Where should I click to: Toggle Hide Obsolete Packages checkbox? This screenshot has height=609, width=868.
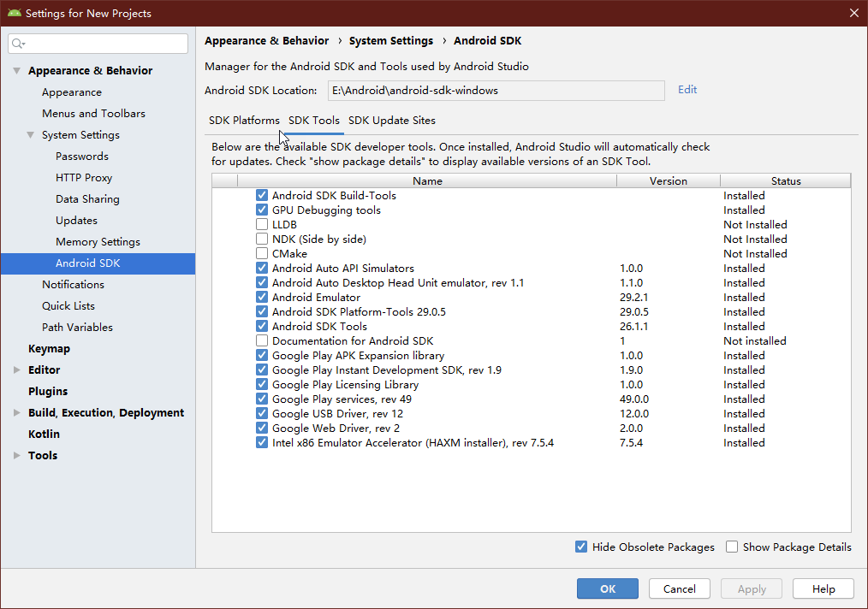click(581, 547)
